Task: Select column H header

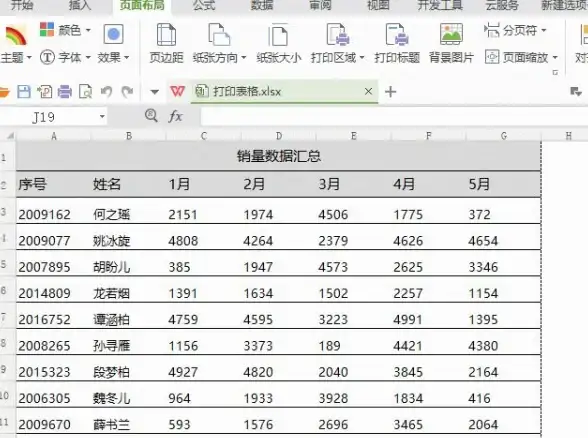Action: click(x=568, y=136)
